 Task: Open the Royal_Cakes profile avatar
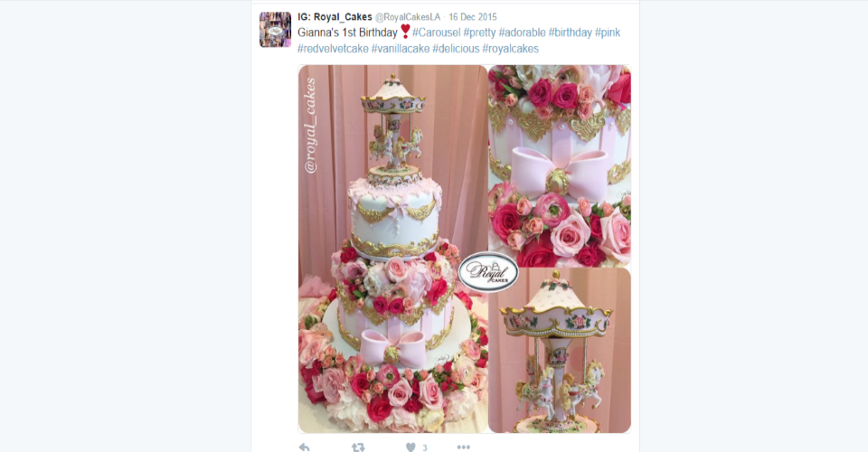pos(275,29)
